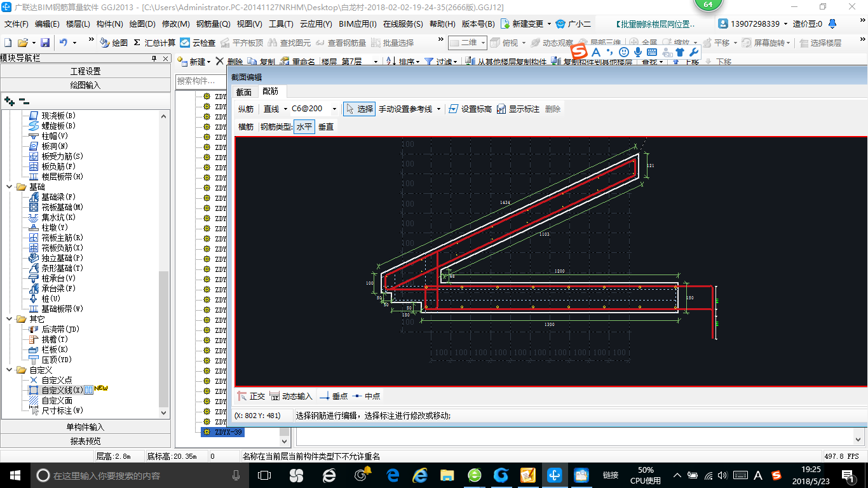Click the Windows search box on taskbar
The image size is (868, 488).
pos(139,475)
